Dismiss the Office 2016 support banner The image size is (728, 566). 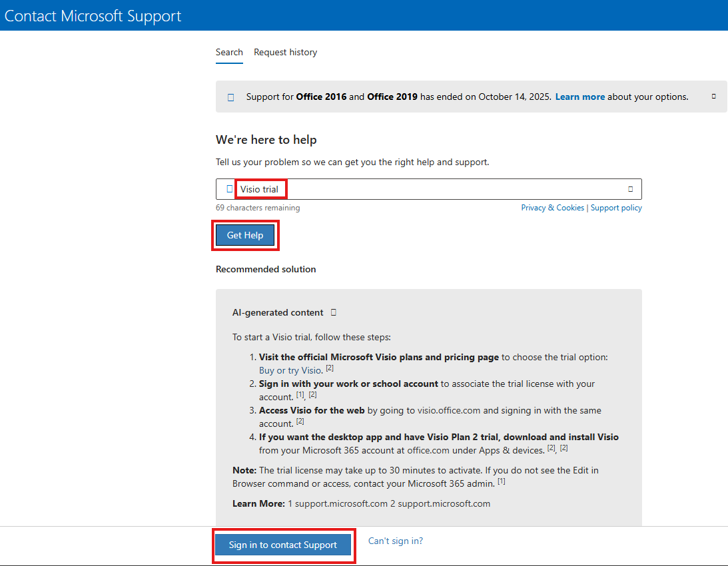pos(713,97)
